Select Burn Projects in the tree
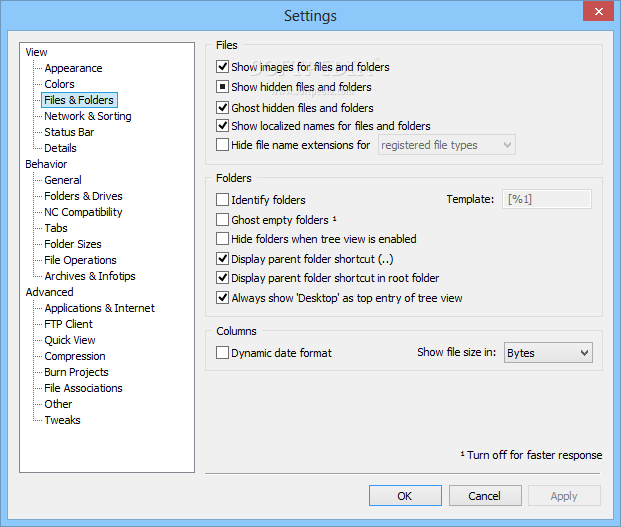Viewport: 621px width, 527px height. click(x=76, y=372)
